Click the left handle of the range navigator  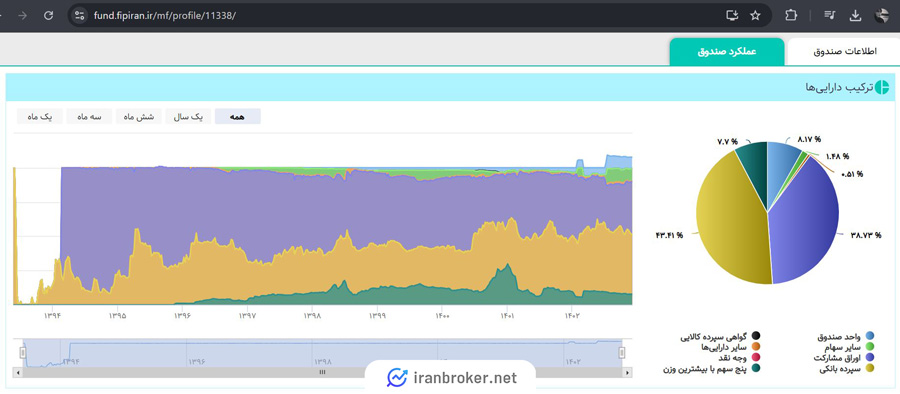point(23,353)
